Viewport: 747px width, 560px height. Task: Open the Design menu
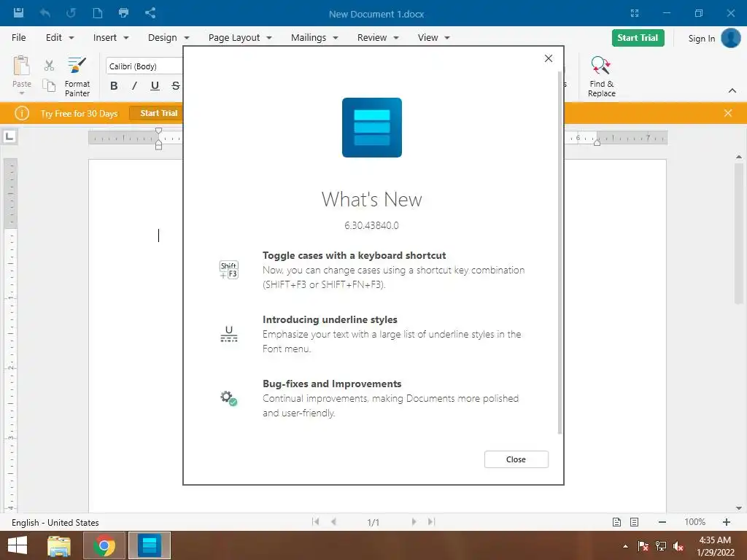pyautogui.click(x=169, y=38)
